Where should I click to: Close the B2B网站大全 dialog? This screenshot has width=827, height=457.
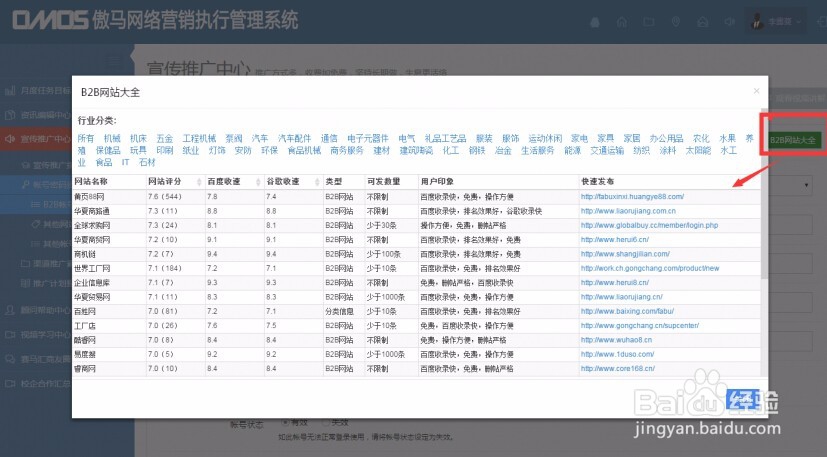pyautogui.click(x=756, y=91)
